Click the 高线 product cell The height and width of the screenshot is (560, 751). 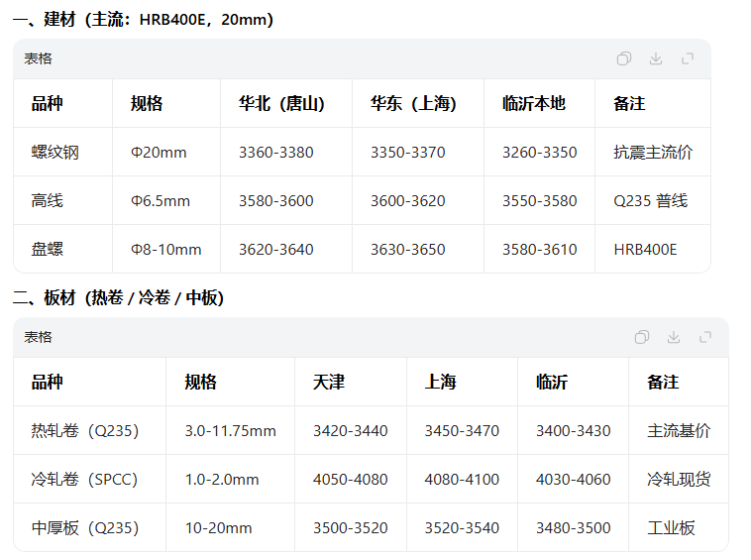point(47,201)
